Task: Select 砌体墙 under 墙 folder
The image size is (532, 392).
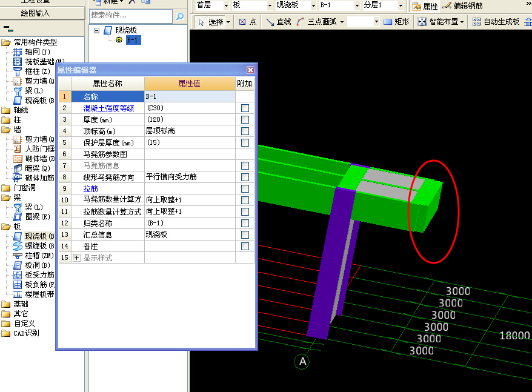Action: click(34, 159)
